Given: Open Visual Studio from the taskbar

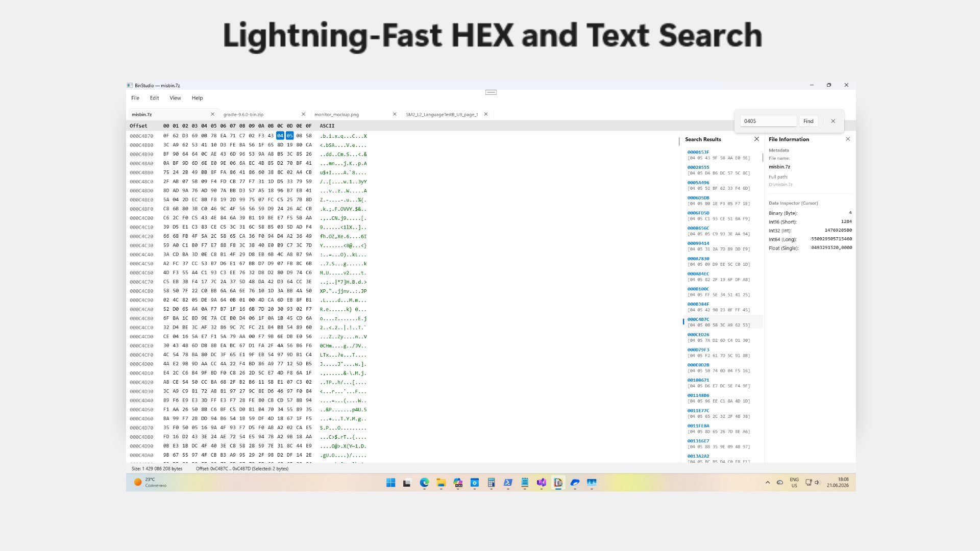Looking at the screenshot, I should click(542, 483).
